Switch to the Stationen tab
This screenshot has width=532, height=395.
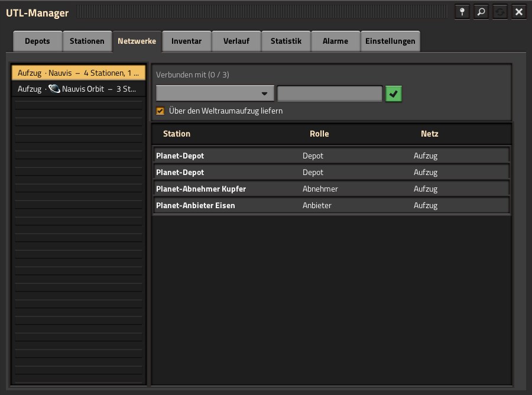point(87,41)
